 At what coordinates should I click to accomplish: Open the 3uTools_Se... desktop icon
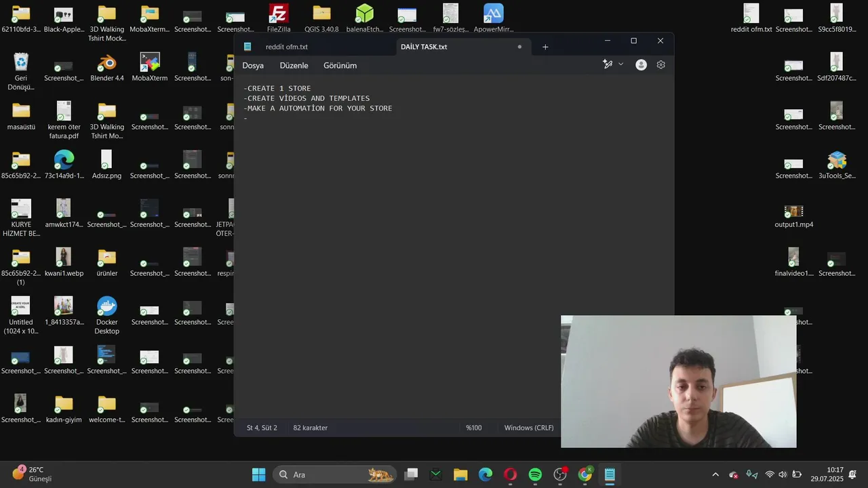[x=837, y=165]
